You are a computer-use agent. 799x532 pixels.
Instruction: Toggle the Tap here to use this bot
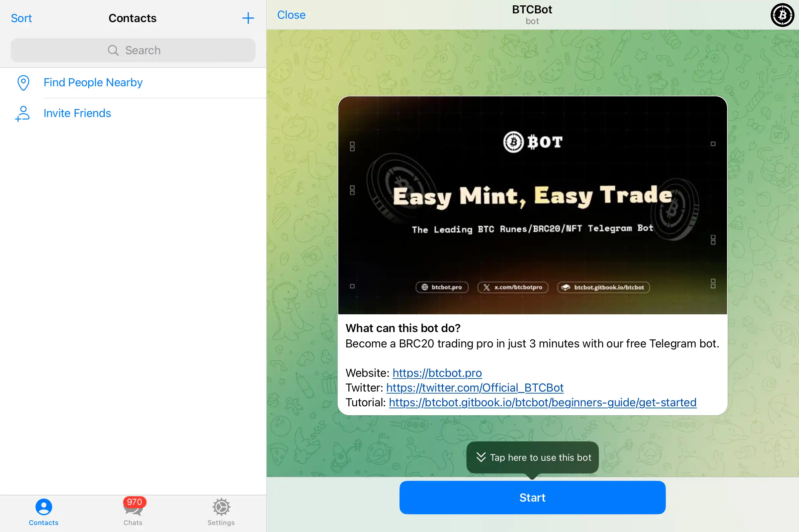[x=532, y=456]
